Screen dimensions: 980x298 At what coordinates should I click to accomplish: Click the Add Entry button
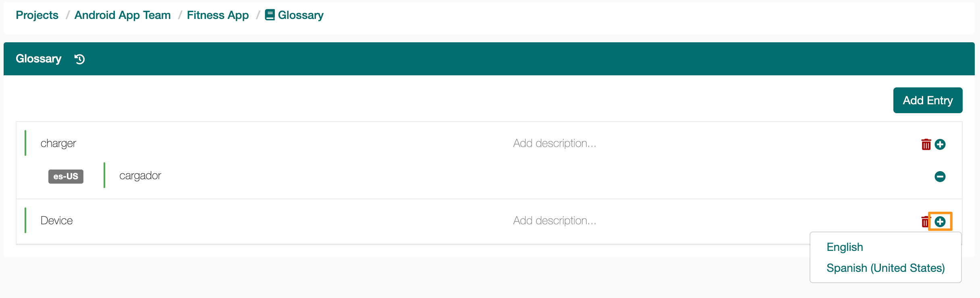pyautogui.click(x=928, y=100)
